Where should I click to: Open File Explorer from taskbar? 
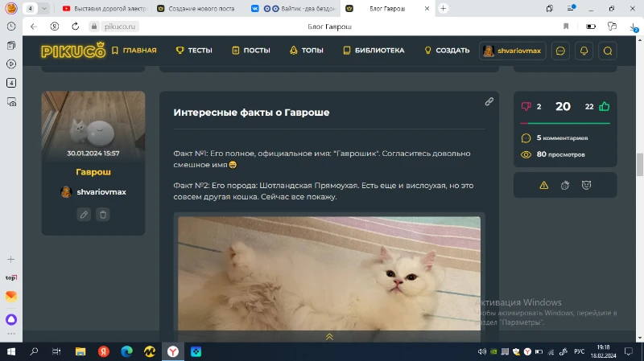pos(80,351)
